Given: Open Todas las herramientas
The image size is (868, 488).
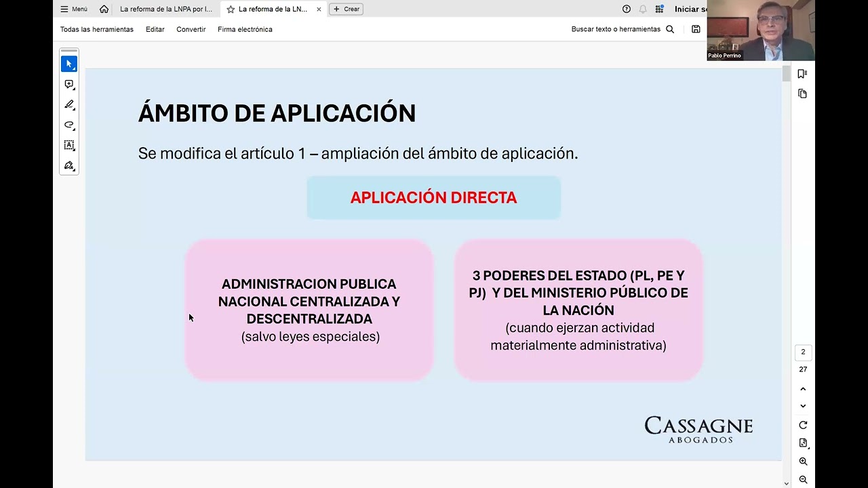Looking at the screenshot, I should (97, 29).
